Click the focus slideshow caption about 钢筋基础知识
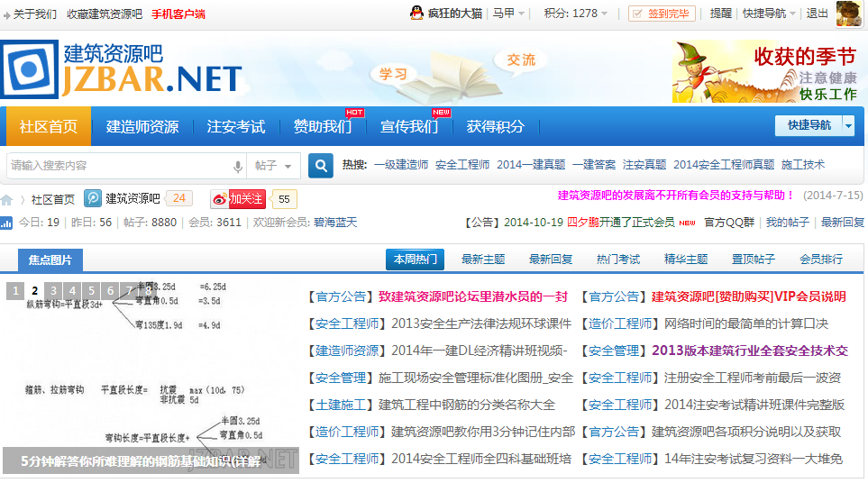This screenshot has width=868, height=483. tap(142, 460)
